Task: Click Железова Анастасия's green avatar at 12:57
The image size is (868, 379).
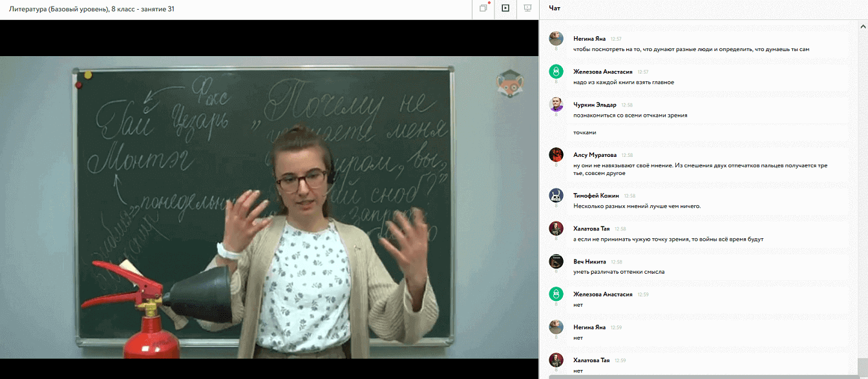Action: pos(556,72)
